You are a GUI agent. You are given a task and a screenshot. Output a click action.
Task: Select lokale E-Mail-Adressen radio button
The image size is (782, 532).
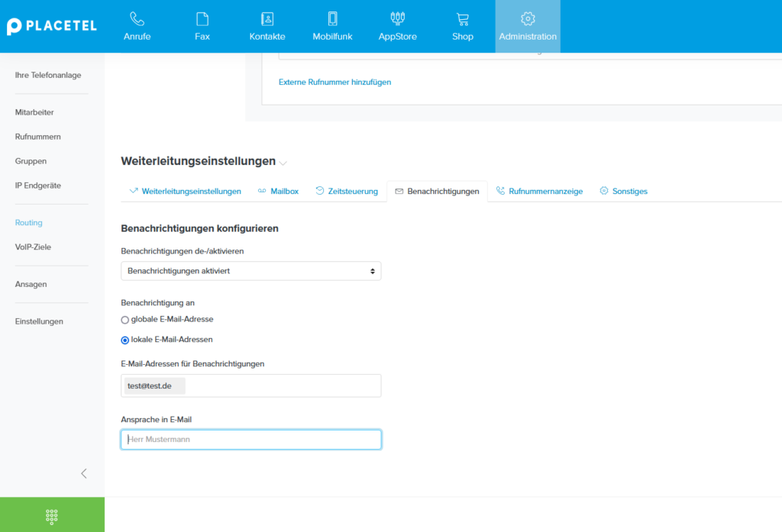coord(124,340)
